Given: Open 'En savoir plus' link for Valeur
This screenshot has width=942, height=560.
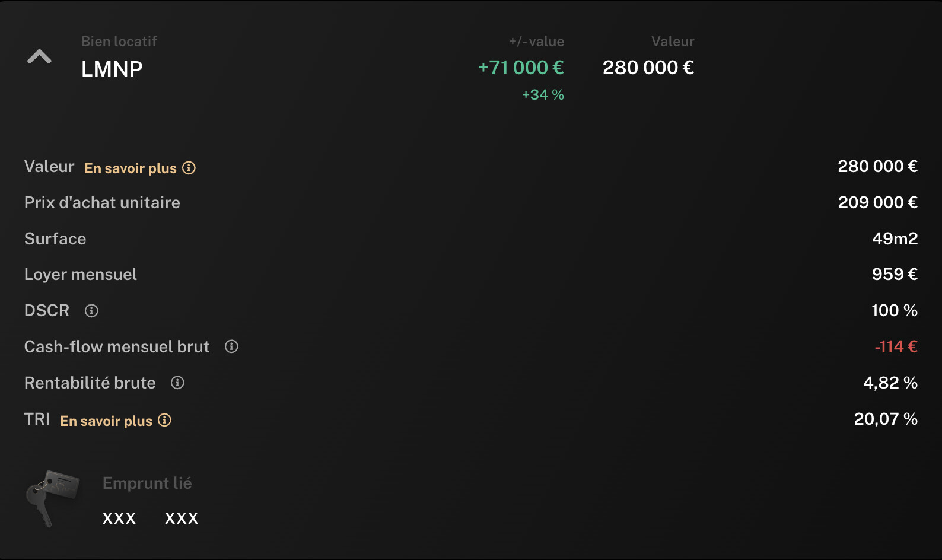Looking at the screenshot, I should click(x=131, y=168).
